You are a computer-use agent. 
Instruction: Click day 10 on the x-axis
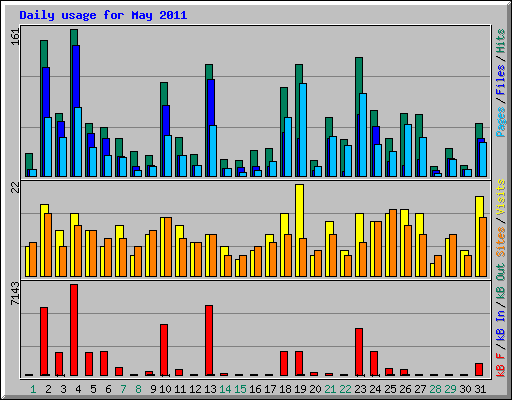165,389
